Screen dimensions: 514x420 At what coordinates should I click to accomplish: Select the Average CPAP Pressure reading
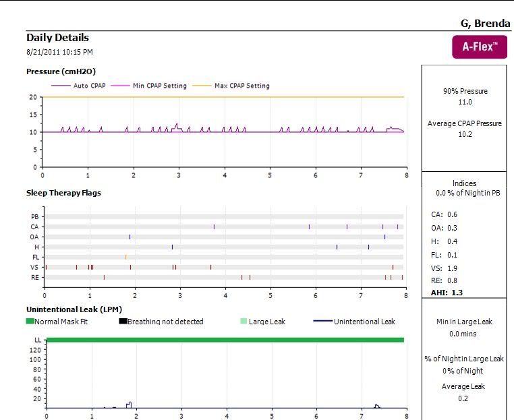465,134
